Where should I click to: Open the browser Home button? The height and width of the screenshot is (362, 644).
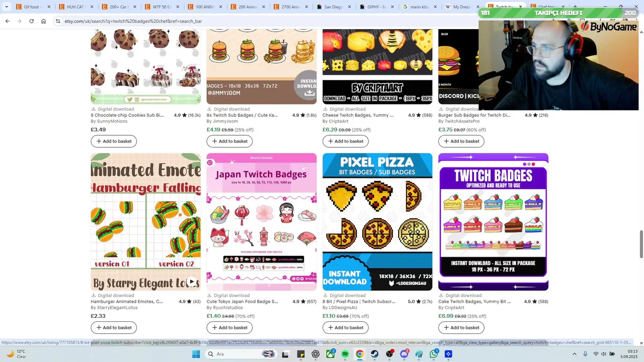coord(44,21)
